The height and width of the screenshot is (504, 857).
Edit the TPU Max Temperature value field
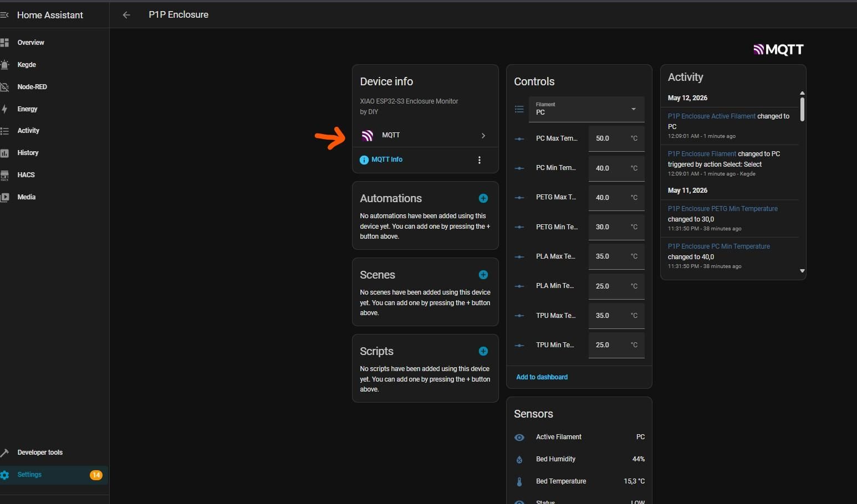[x=616, y=316]
